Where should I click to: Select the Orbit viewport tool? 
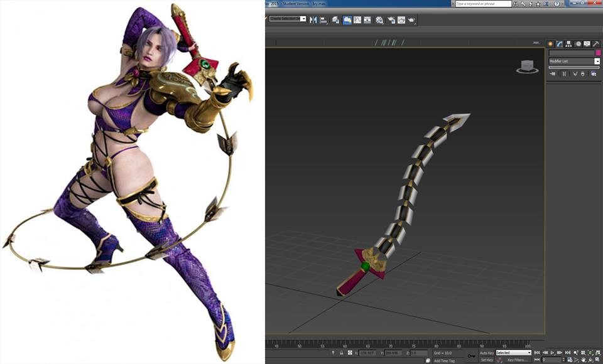(590, 360)
